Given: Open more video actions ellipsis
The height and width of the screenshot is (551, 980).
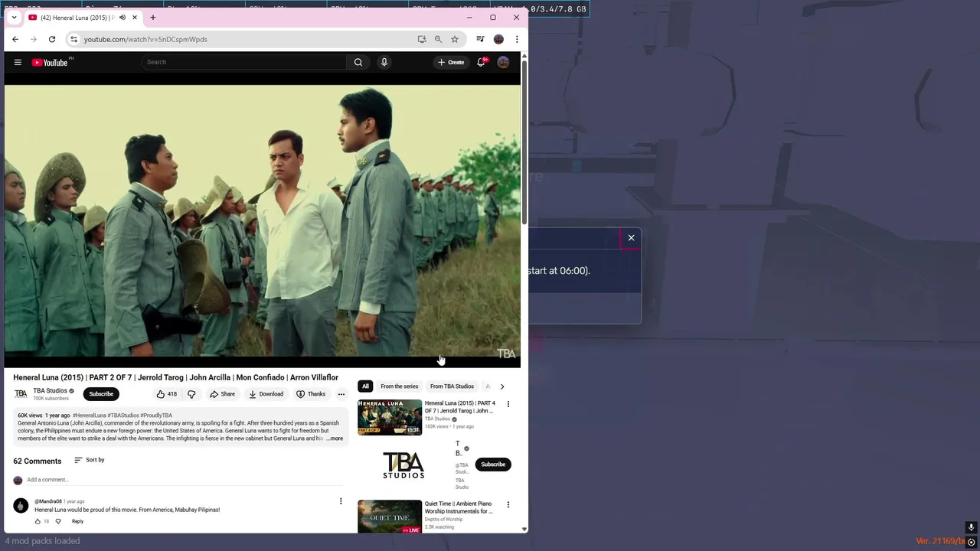Looking at the screenshot, I should tap(341, 394).
